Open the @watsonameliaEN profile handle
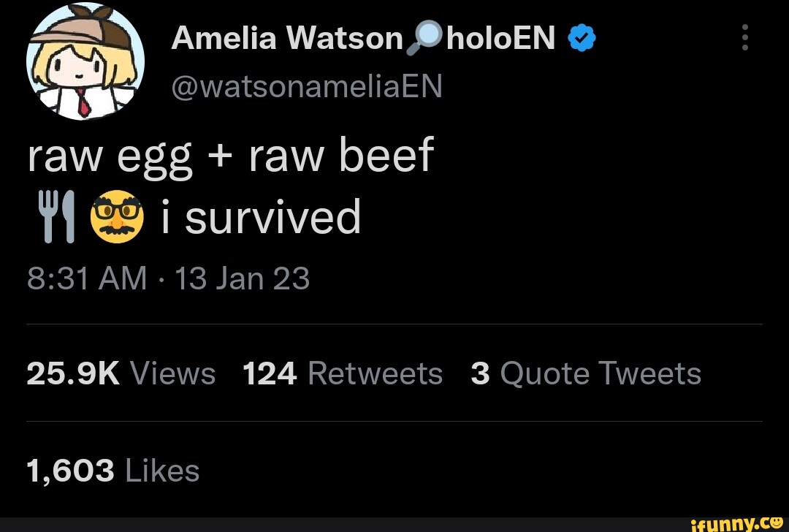This screenshot has height=532, width=789. point(307,85)
